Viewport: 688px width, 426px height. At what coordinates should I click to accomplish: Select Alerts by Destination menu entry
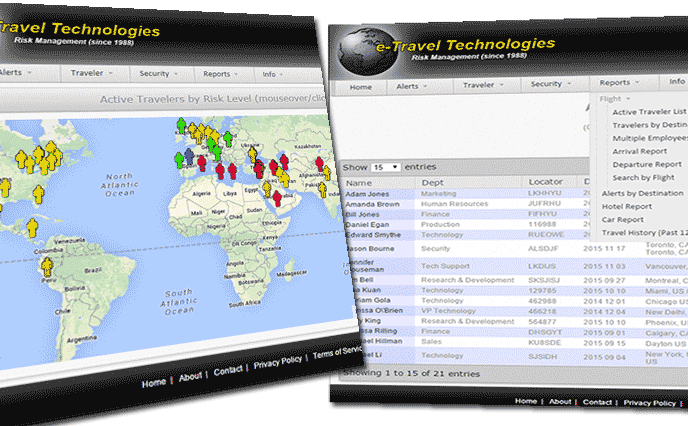[642, 193]
